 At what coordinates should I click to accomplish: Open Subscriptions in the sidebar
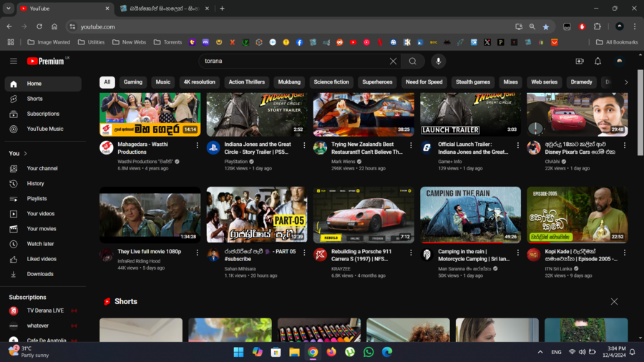[43, 114]
